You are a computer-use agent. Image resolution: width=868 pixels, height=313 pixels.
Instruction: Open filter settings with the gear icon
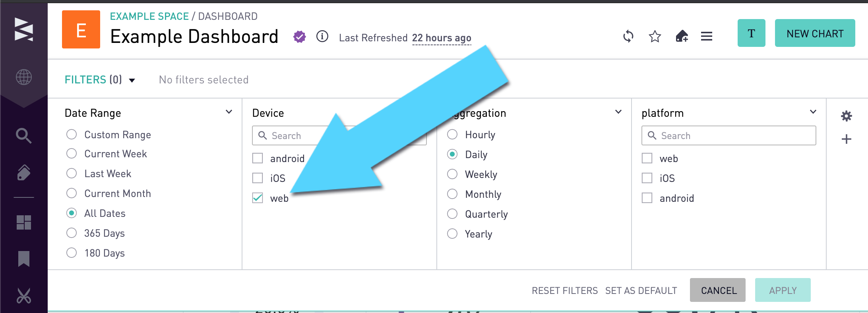click(x=847, y=116)
